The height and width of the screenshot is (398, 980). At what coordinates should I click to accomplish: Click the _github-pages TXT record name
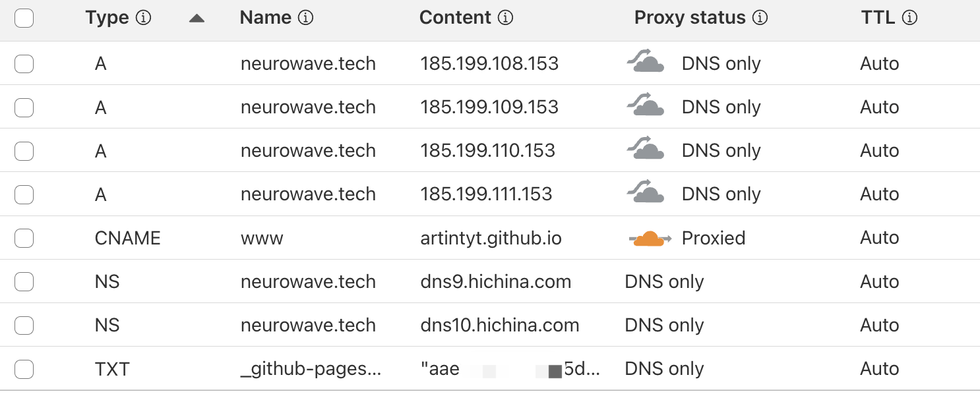(311, 369)
